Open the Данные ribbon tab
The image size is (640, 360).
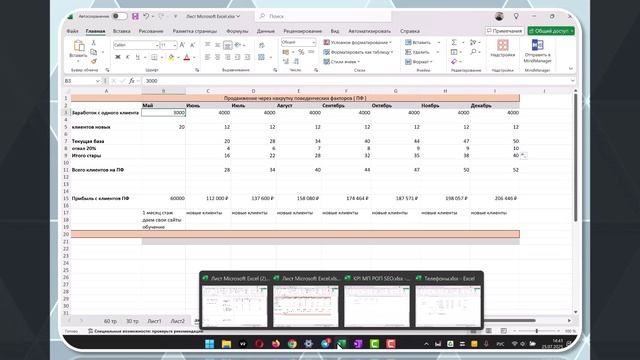point(266,31)
